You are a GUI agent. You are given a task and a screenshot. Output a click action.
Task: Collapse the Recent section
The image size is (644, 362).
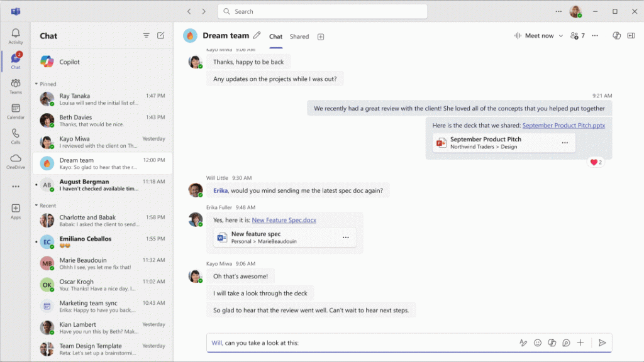(x=45, y=206)
